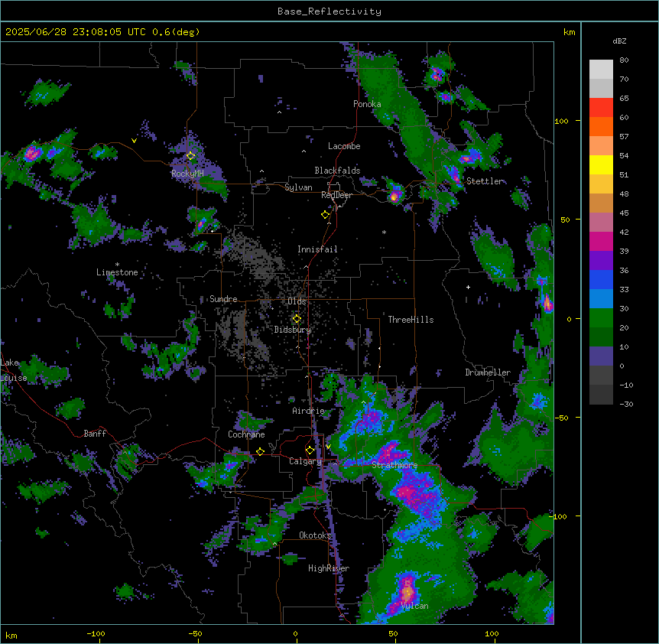Click the Drumheller city label

point(488,372)
